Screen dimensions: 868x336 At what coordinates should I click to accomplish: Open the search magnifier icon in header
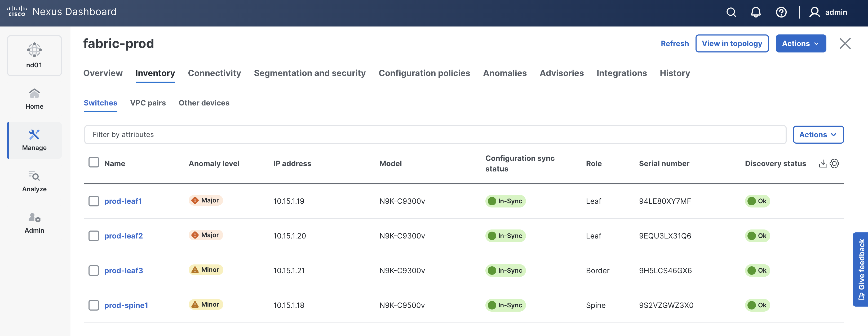pyautogui.click(x=731, y=12)
